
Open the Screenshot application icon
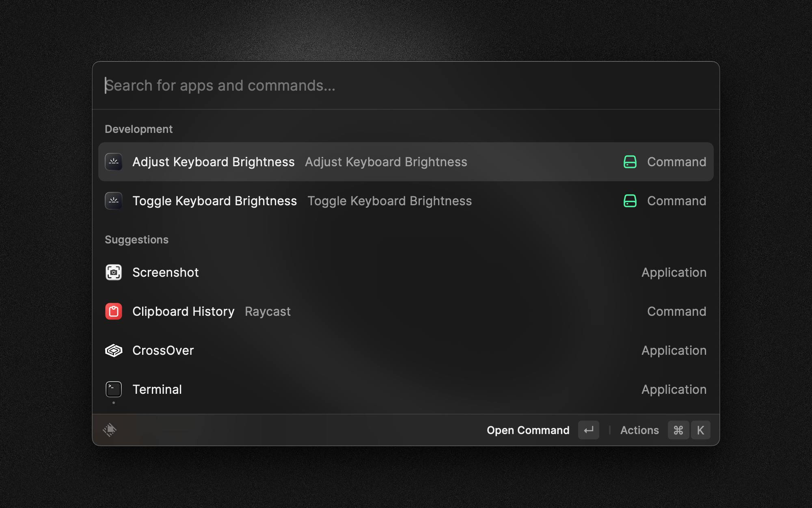[114, 272]
